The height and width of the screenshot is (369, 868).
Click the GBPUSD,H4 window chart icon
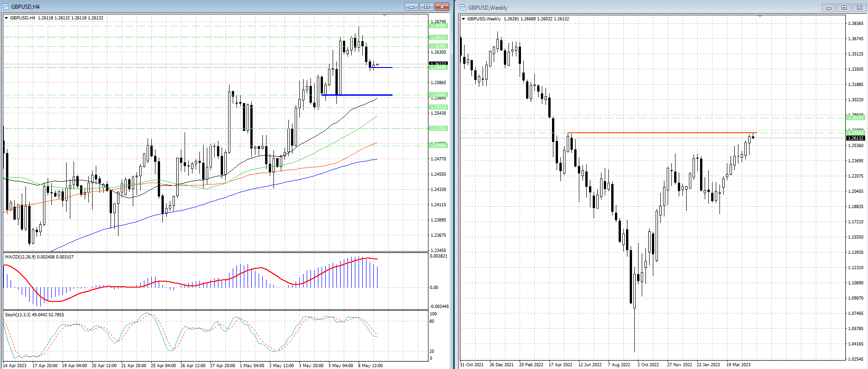click(x=6, y=6)
